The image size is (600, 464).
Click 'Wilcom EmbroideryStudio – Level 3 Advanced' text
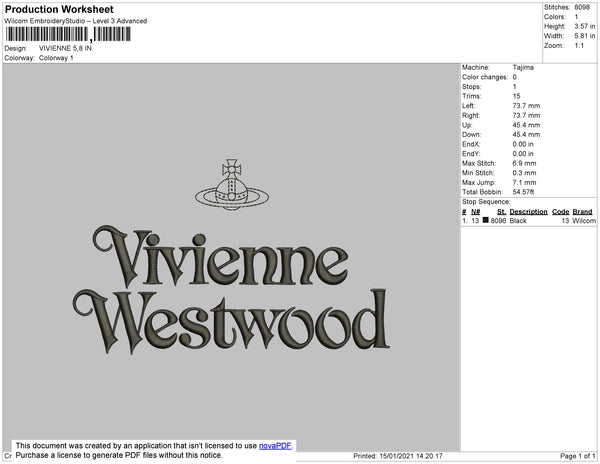pyautogui.click(x=76, y=21)
